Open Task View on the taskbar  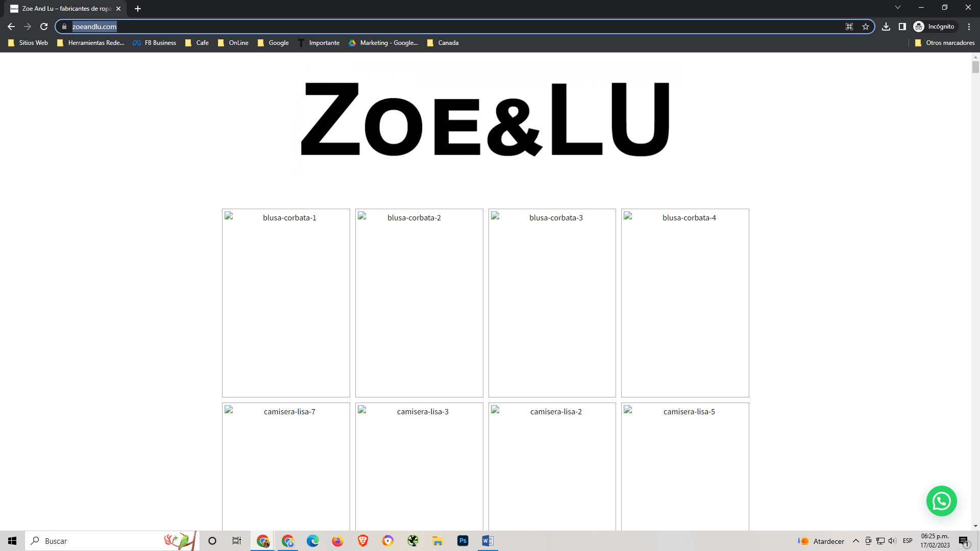point(237,541)
